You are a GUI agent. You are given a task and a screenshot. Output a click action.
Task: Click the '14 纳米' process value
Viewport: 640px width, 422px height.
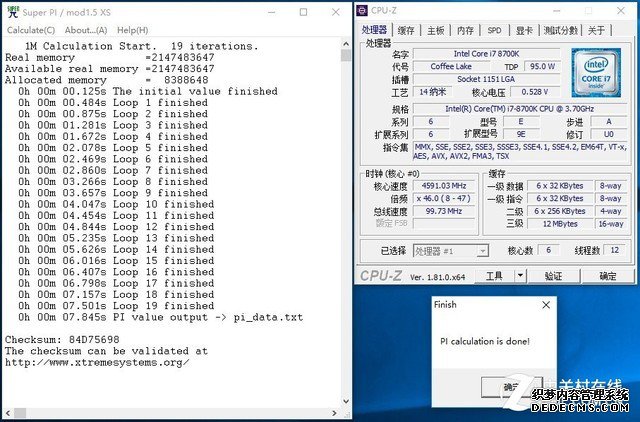coord(432,92)
